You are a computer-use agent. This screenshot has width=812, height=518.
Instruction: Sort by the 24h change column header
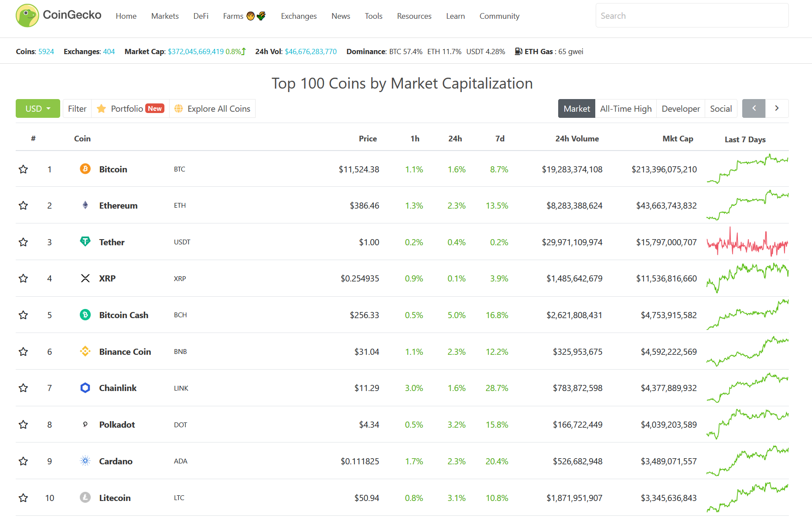pos(455,139)
